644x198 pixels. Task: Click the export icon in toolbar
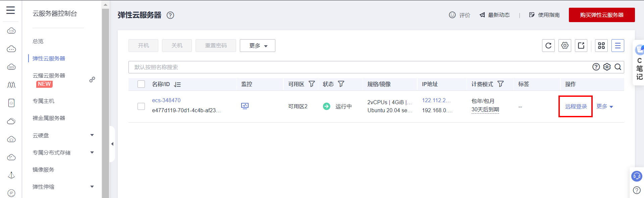tap(581, 46)
